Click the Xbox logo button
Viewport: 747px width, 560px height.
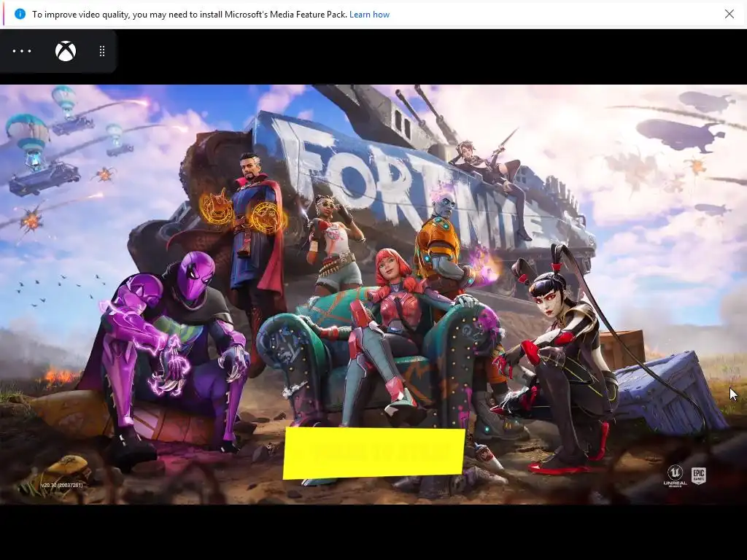point(66,51)
